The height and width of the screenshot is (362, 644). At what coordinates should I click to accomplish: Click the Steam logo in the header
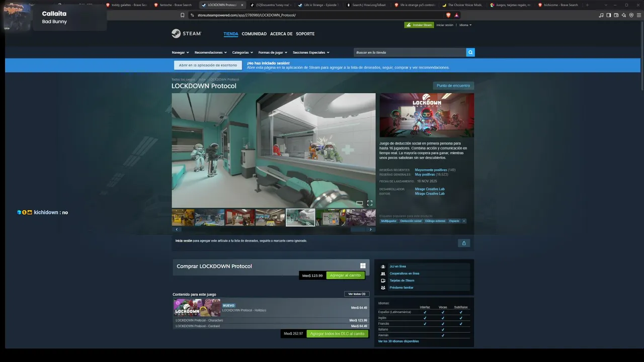pyautogui.click(x=186, y=34)
